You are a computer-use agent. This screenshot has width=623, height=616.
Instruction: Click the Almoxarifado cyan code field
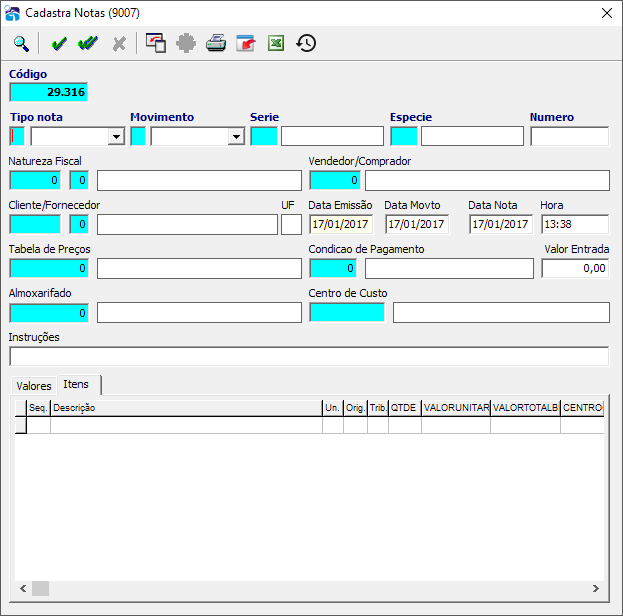coord(49,313)
